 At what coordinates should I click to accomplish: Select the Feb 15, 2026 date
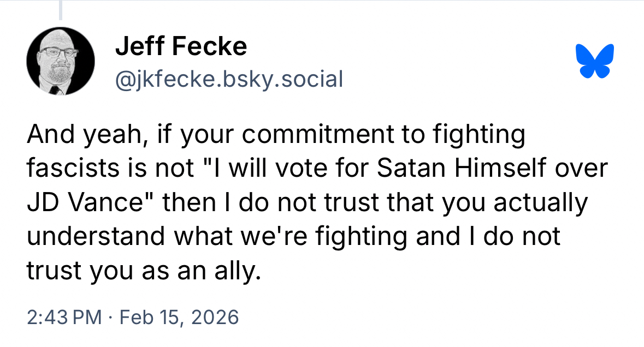(179, 317)
